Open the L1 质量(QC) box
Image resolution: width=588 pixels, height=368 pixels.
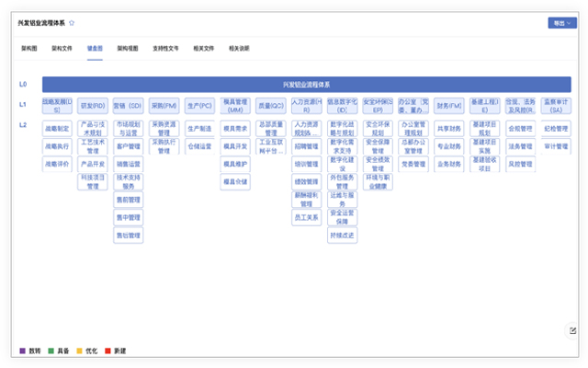click(x=271, y=106)
